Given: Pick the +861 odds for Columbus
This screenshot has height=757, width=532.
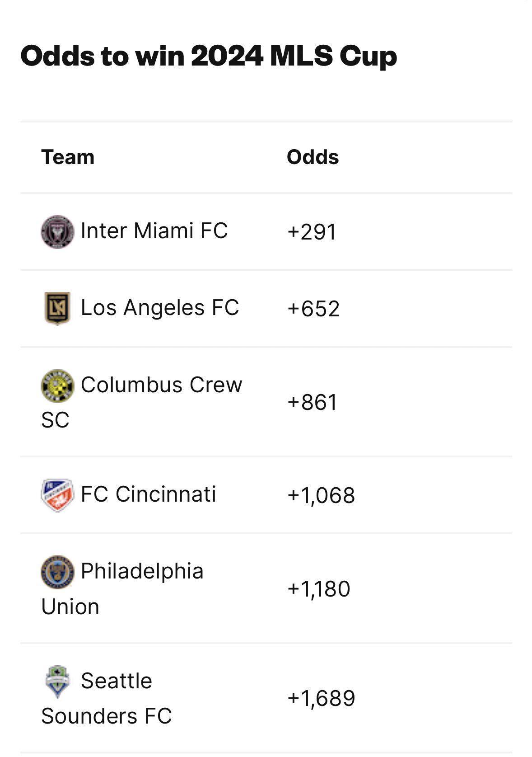Looking at the screenshot, I should tap(312, 403).
